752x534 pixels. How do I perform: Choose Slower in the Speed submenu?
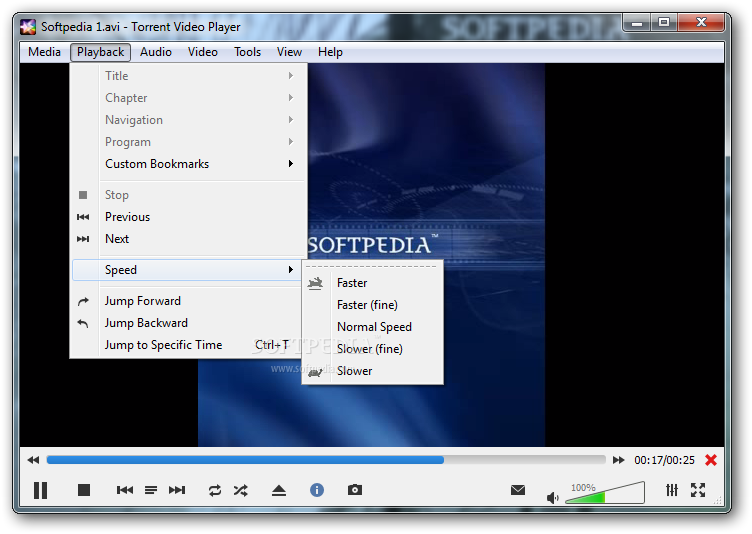pos(373,371)
